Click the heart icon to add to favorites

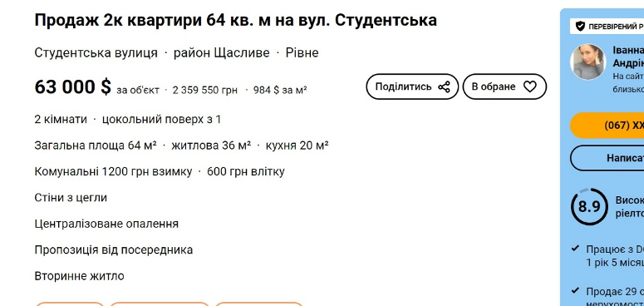point(530,86)
